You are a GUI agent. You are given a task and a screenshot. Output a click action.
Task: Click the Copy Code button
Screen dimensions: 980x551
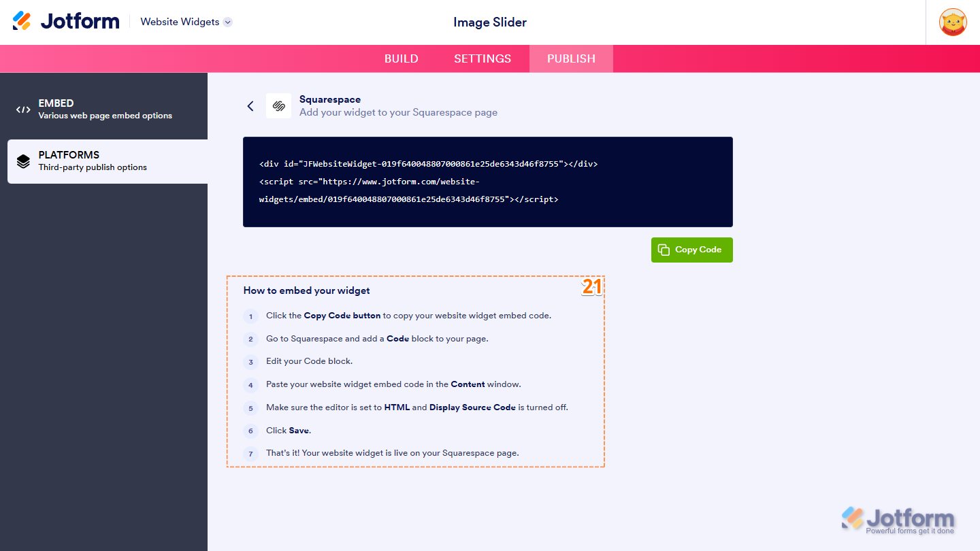(691, 250)
